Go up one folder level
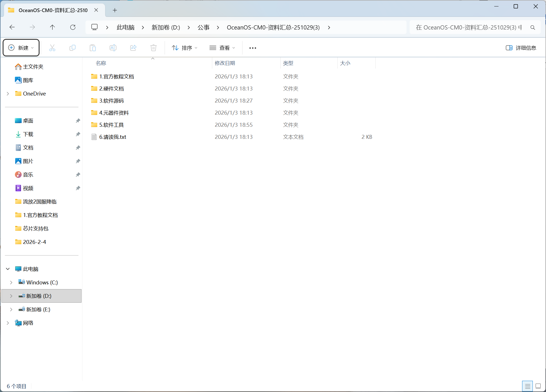The height and width of the screenshot is (392, 546). tap(53, 27)
